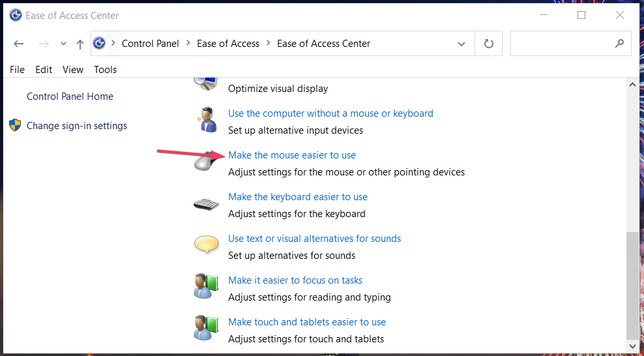Open Make the mouse easier to use
644x356 pixels.
pyautogui.click(x=292, y=155)
